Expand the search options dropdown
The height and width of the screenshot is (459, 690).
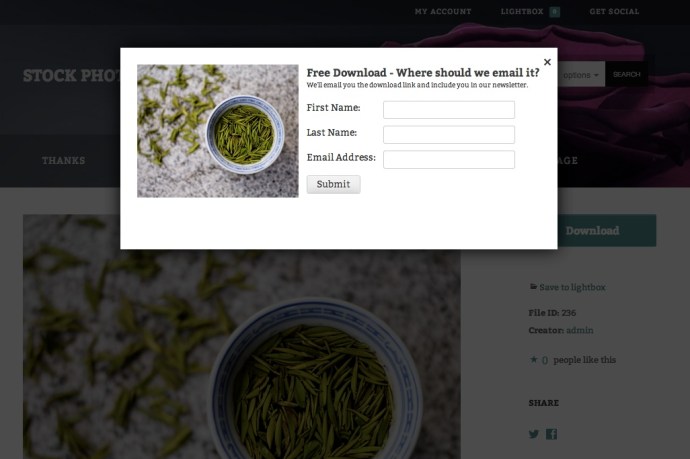pyautogui.click(x=581, y=75)
